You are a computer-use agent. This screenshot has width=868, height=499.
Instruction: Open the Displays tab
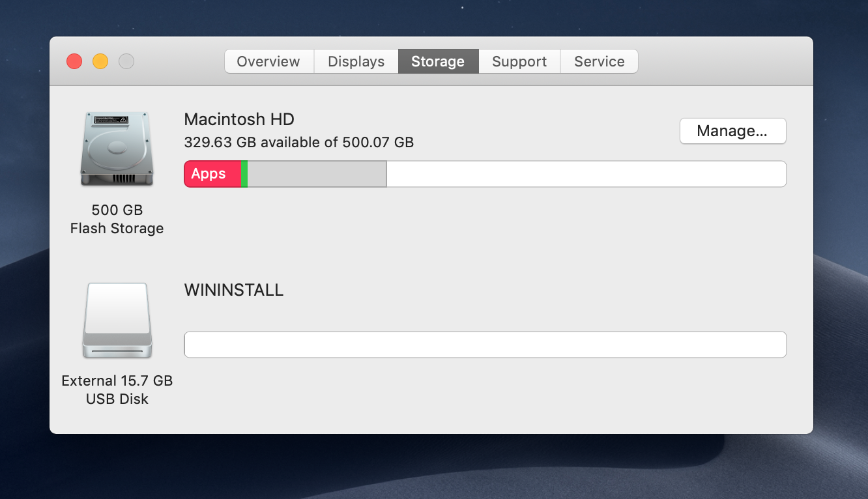356,61
